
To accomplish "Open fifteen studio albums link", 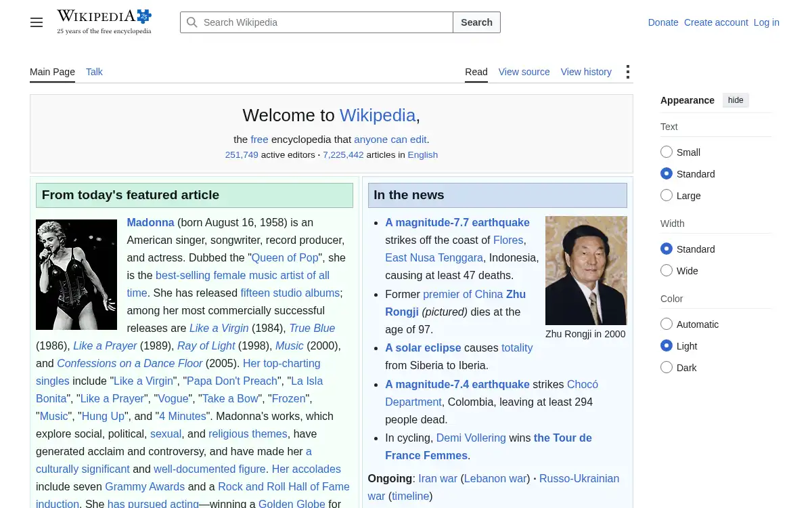I will (290, 293).
